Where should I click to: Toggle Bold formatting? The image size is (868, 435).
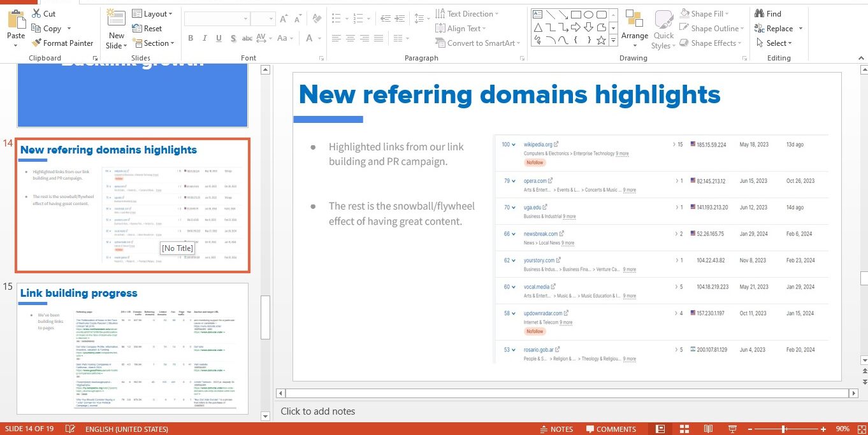click(x=191, y=38)
